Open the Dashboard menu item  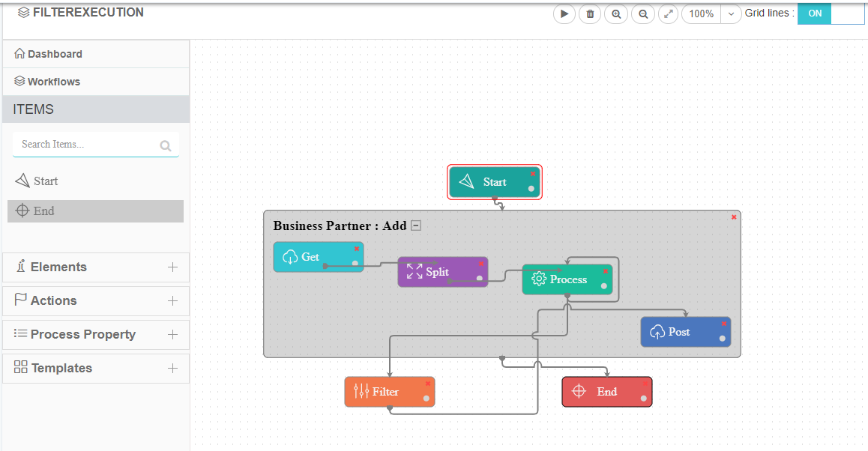(x=55, y=54)
